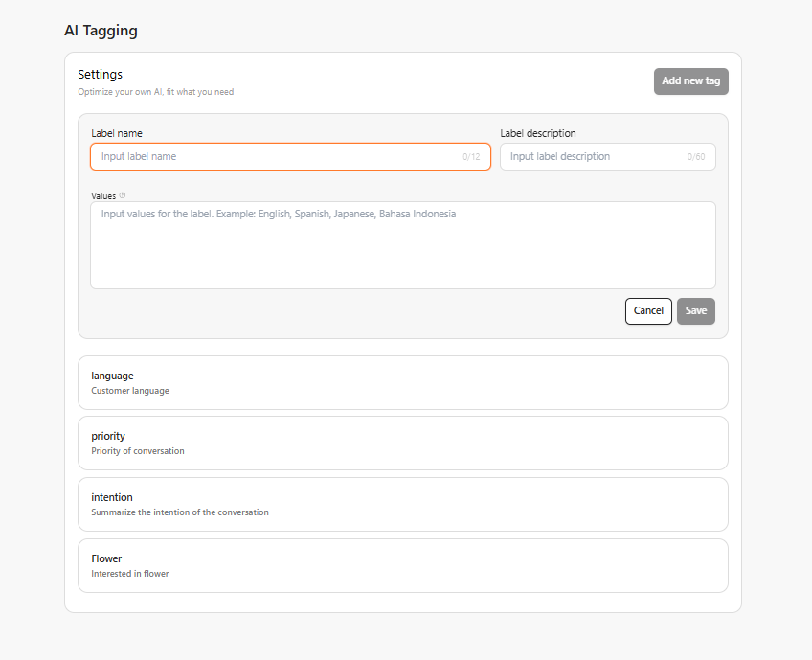Click the 0/60 character counter
The height and width of the screenshot is (660, 812).
tap(696, 157)
